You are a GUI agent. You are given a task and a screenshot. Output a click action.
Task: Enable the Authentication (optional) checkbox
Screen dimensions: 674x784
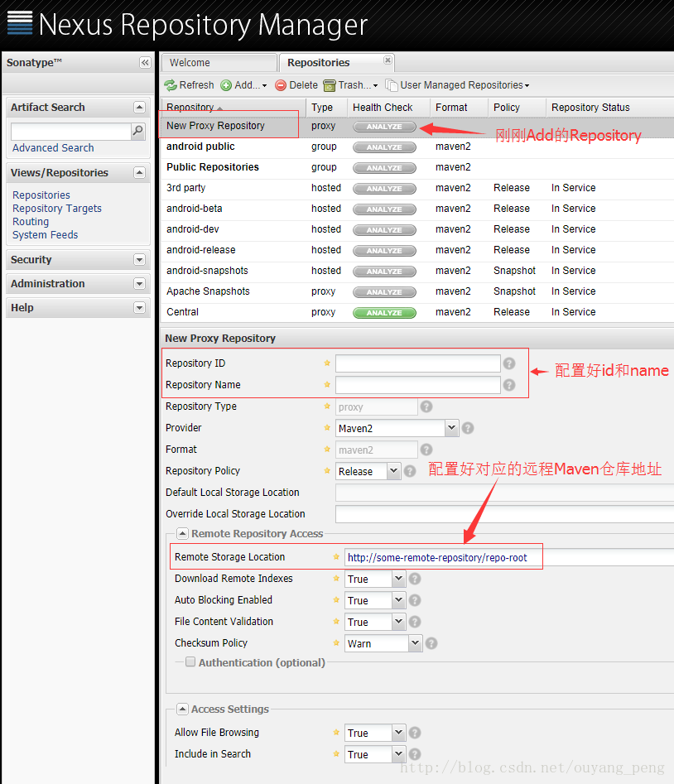[x=190, y=662]
